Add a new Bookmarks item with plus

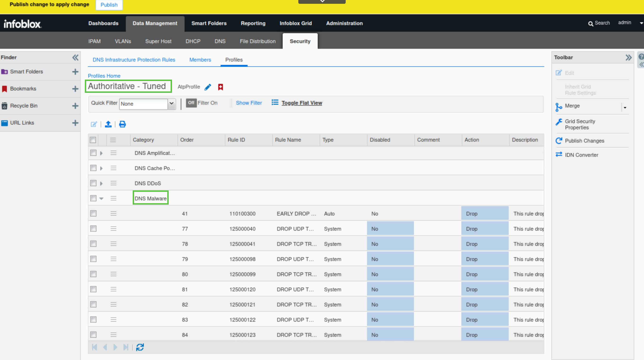pos(75,89)
